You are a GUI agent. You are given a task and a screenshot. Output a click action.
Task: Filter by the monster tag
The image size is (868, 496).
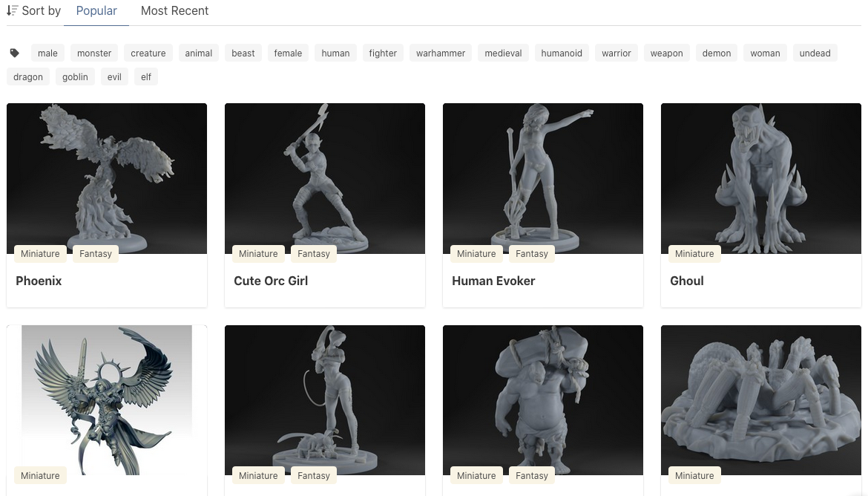[x=94, y=53]
